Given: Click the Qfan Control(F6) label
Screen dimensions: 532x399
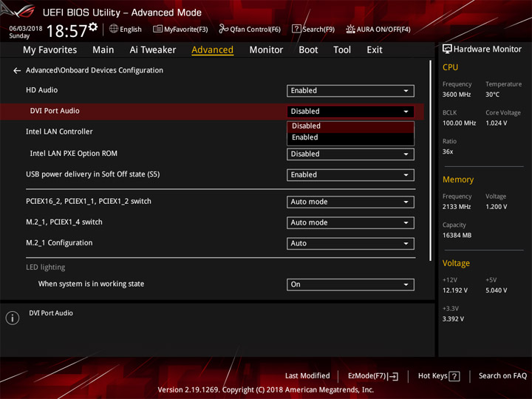Looking at the screenshot, I should pos(255,30).
